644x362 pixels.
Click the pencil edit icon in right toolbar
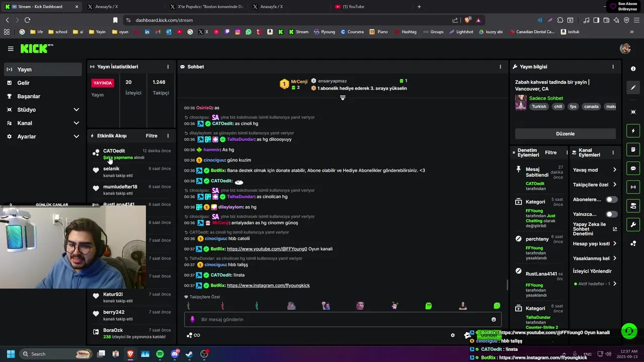[633, 87]
